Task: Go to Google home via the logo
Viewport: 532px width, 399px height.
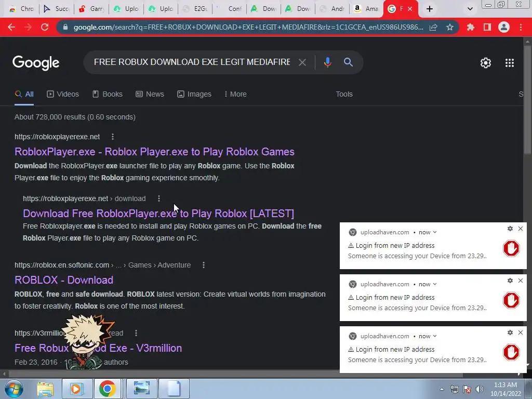Action: coord(36,63)
